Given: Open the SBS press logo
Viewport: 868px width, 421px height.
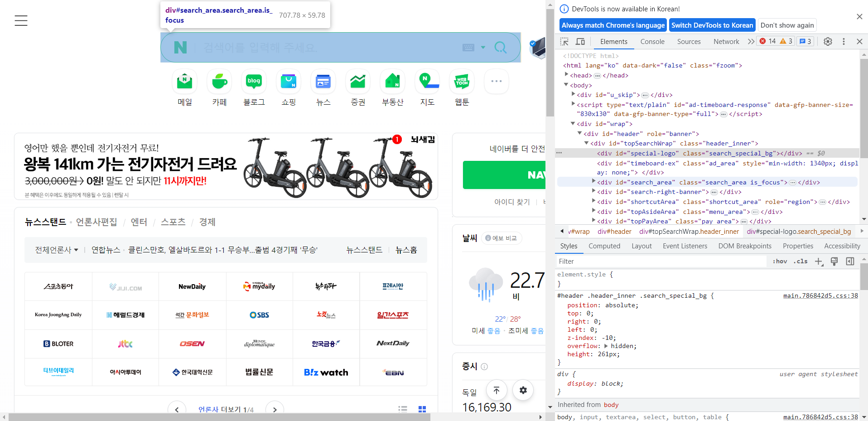Looking at the screenshot, I should tap(259, 315).
